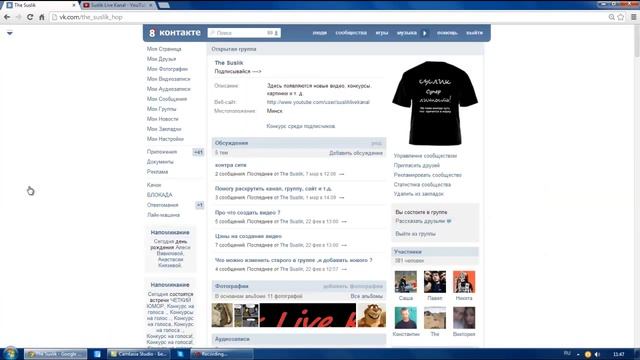Open the volume icon in system tray
This screenshot has height=360, width=640.
[598, 354]
